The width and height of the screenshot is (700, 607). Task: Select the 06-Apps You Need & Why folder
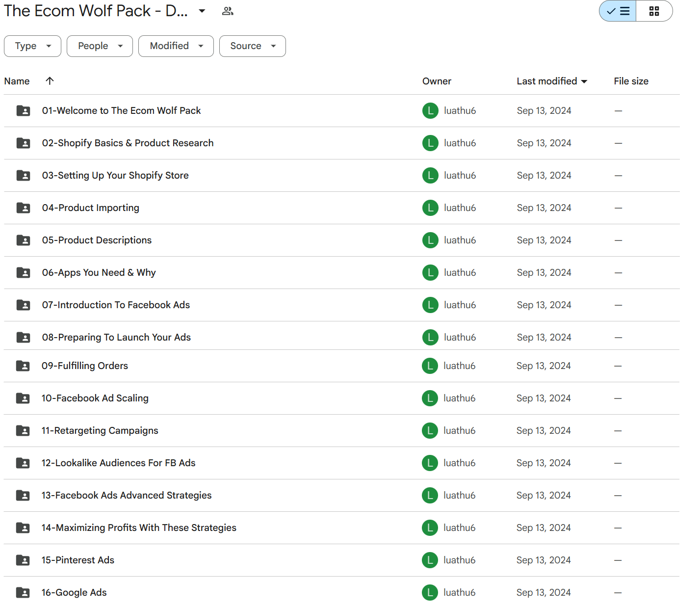(x=99, y=272)
